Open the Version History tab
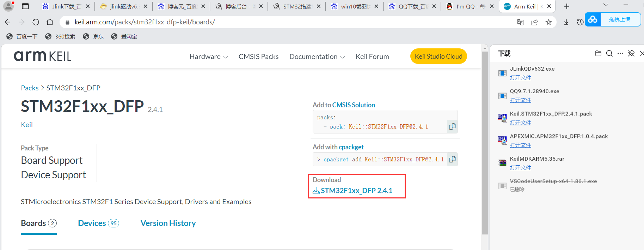644x250 pixels. point(168,223)
